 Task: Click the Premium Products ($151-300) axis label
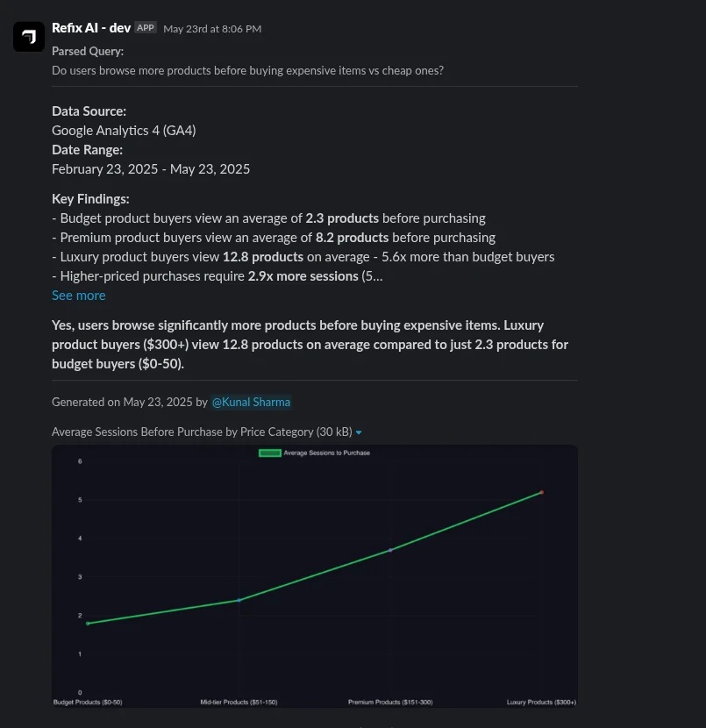(390, 702)
